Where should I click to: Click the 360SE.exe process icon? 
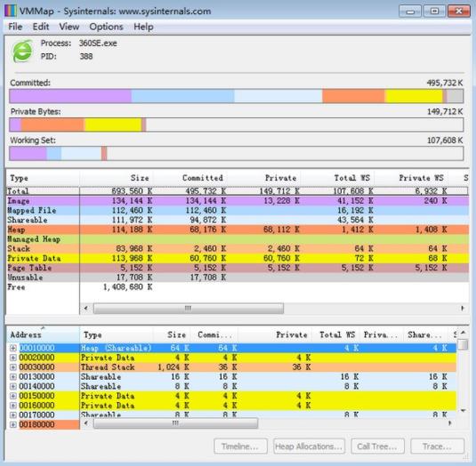click(x=22, y=51)
